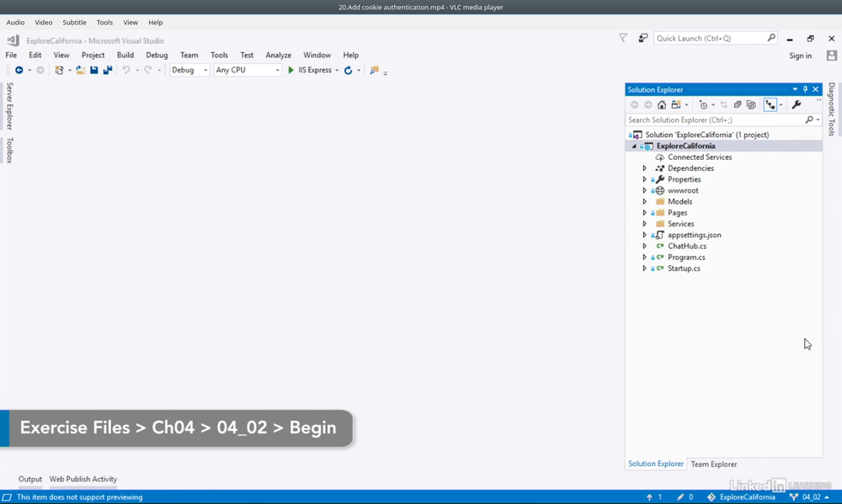Viewport: 842px width, 504px height.
Task: Start debugging with green play arrow
Action: click(291, 71)
